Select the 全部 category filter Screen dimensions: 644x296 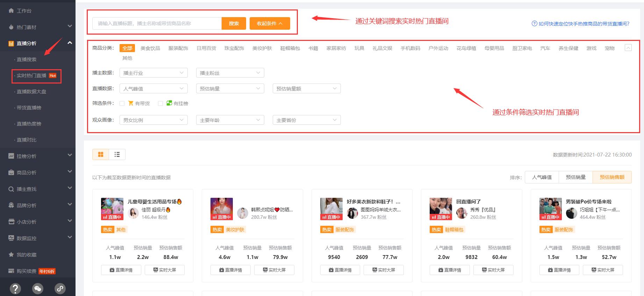(127, 48)
